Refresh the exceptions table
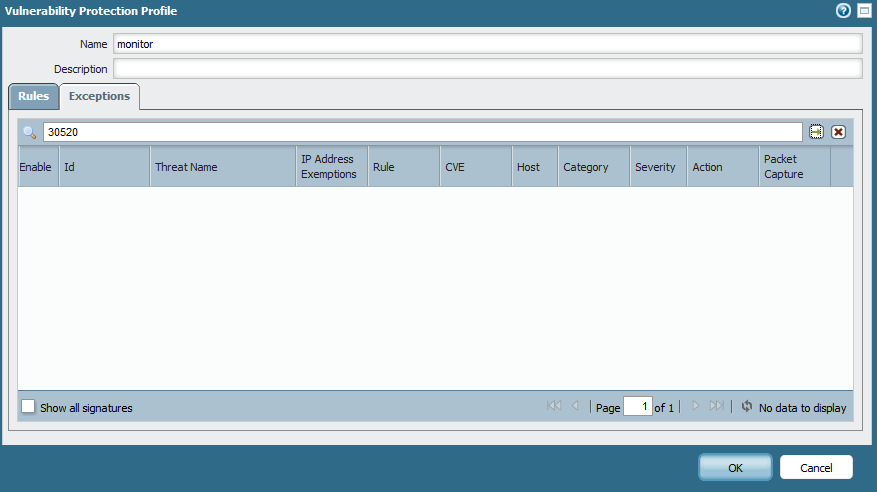 click(747, 406)
